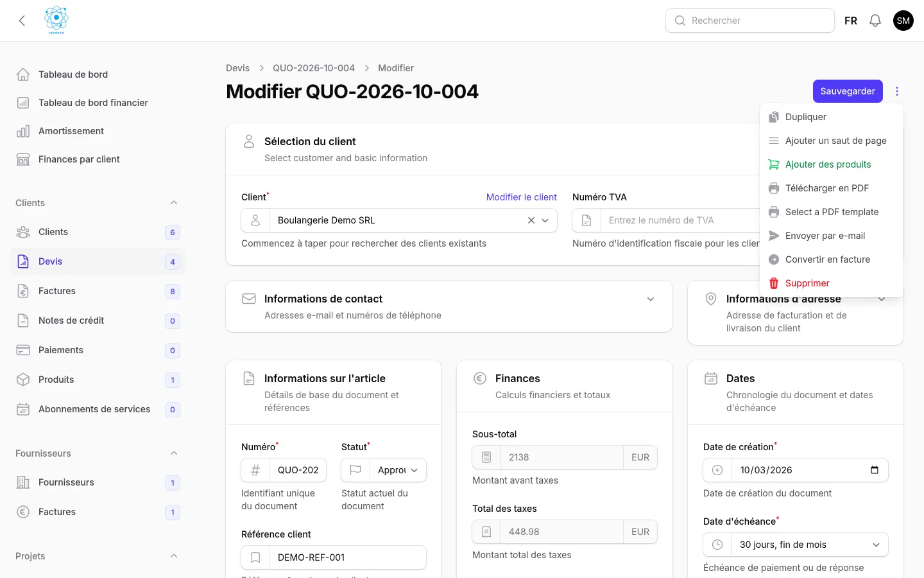The height and width of the screenshot is (578, 924).
Task: Switch language via FR button
Action: (x=851, y=21)
